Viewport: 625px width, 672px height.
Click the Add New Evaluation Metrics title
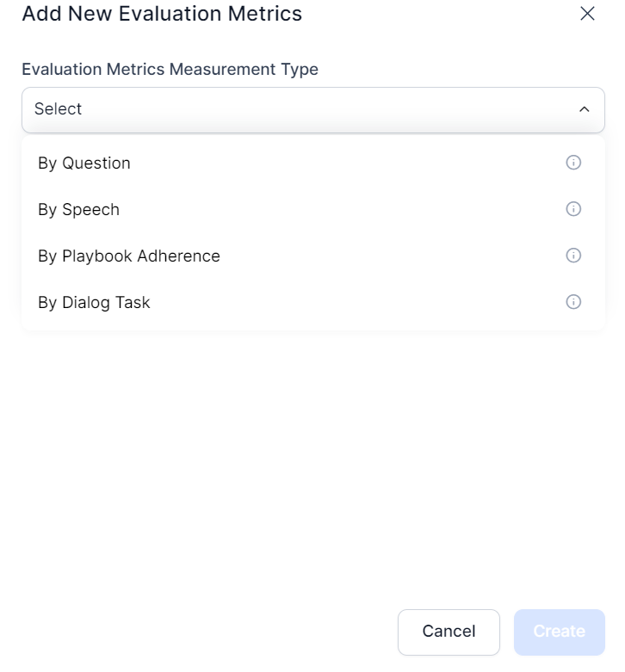click(x=162, y=14)
